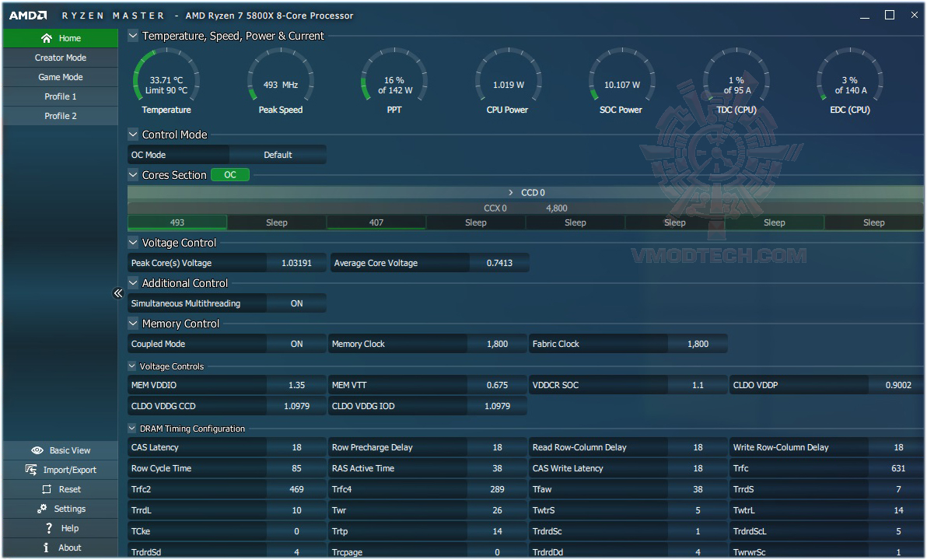This screenshot has width=927, height=560.
Task: Click the Reset square icon
Action: tap(47, 490)
